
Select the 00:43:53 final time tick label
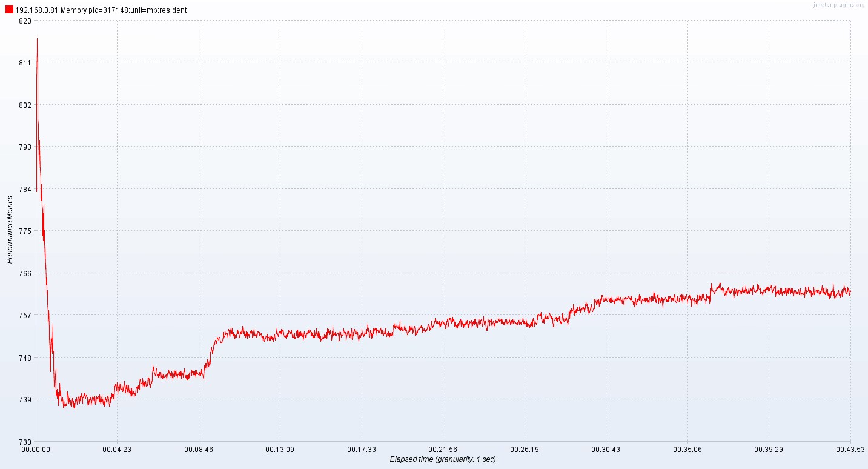click(852, 448)
